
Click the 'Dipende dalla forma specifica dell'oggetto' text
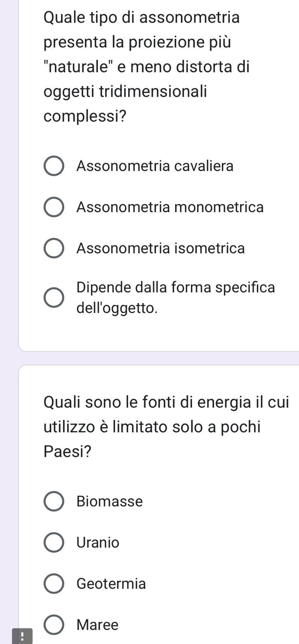pyautogui.click(x=175, y=297)
